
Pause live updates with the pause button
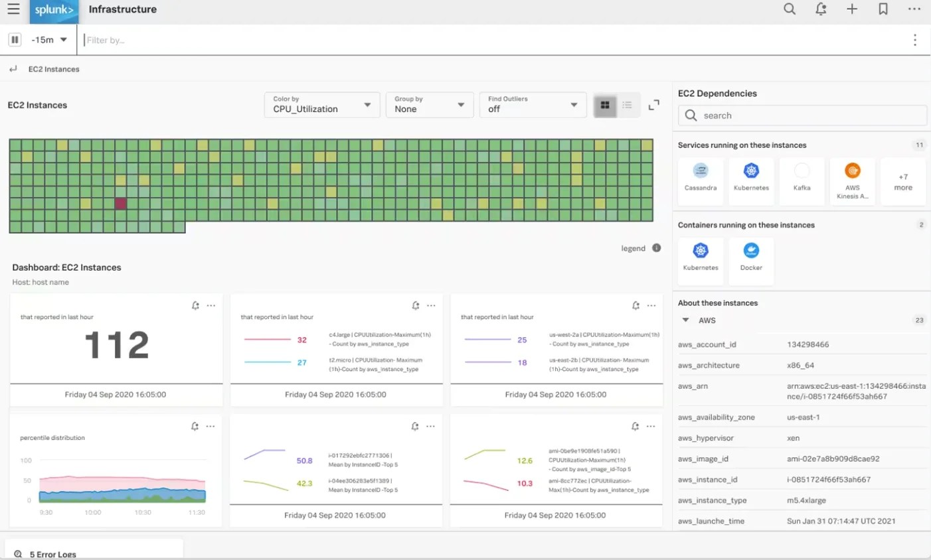[15, 39]
